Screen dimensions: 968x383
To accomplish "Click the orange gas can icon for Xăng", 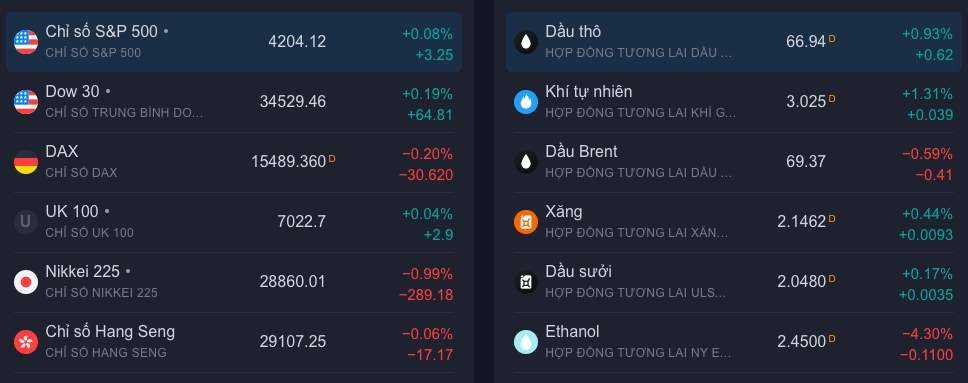I will (526, 222).
